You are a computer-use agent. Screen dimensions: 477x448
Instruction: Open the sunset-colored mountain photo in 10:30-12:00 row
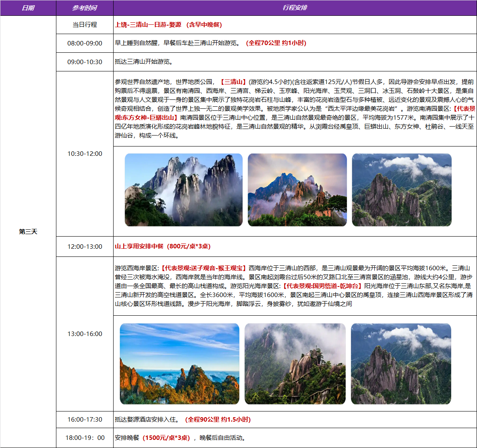click(x=297, y=190)
